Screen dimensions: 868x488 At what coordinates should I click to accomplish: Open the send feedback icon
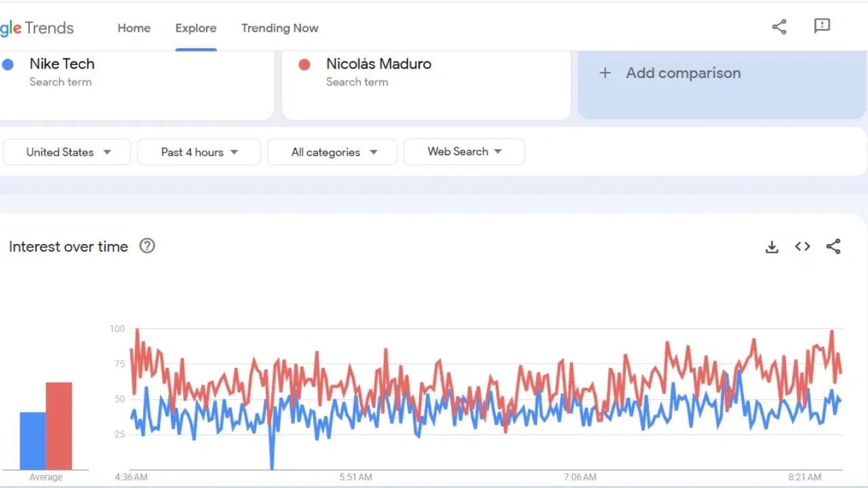[822, 26]
